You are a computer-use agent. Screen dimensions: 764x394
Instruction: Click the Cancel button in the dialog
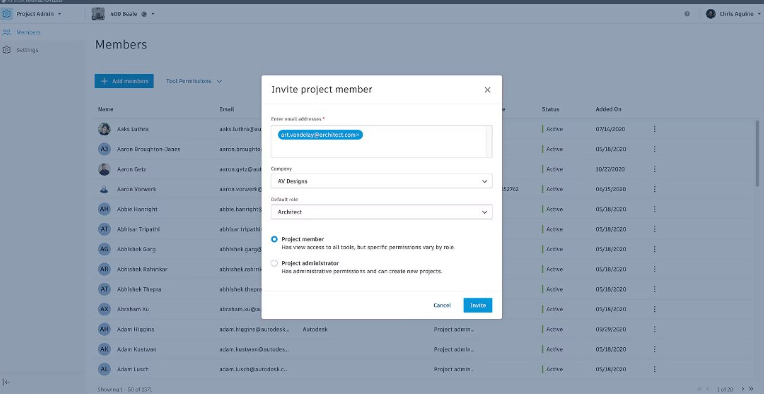[442, 305]
